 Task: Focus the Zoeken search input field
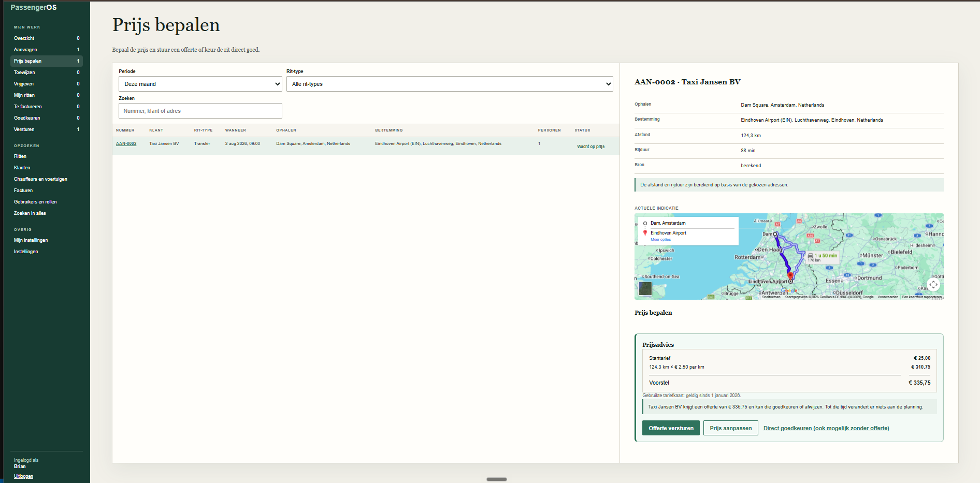[x=200, y=111]
